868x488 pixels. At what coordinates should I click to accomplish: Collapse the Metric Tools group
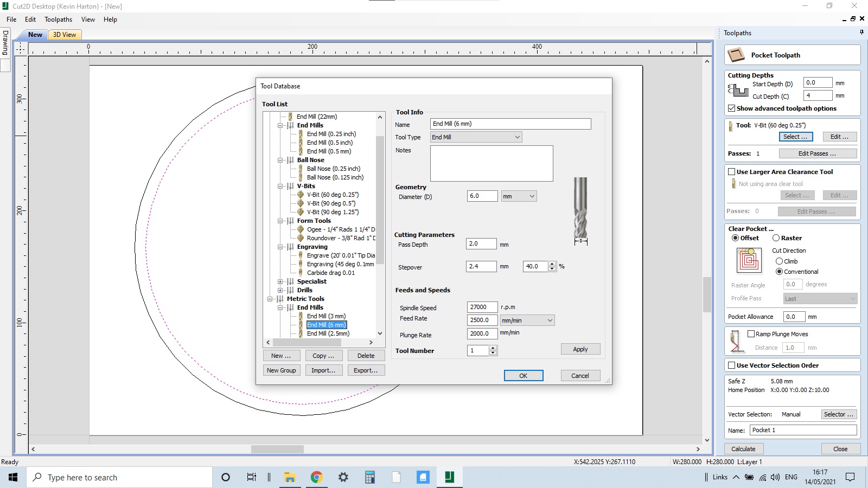[x=270, y=299]
